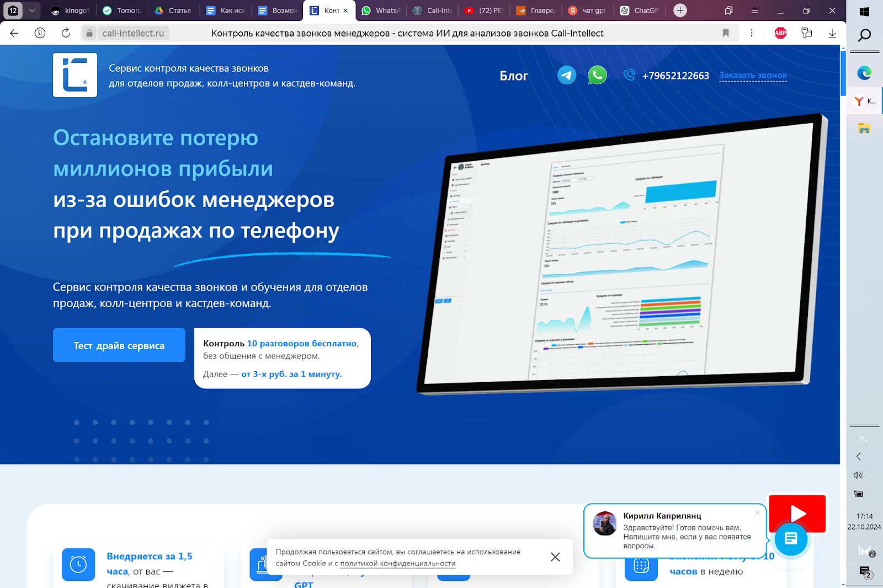Image resolution: width=883 pixels, height=588 pixels.
Task: Play the red YouTube video widget
Action: pyautogui.click(x=797, y=513)
